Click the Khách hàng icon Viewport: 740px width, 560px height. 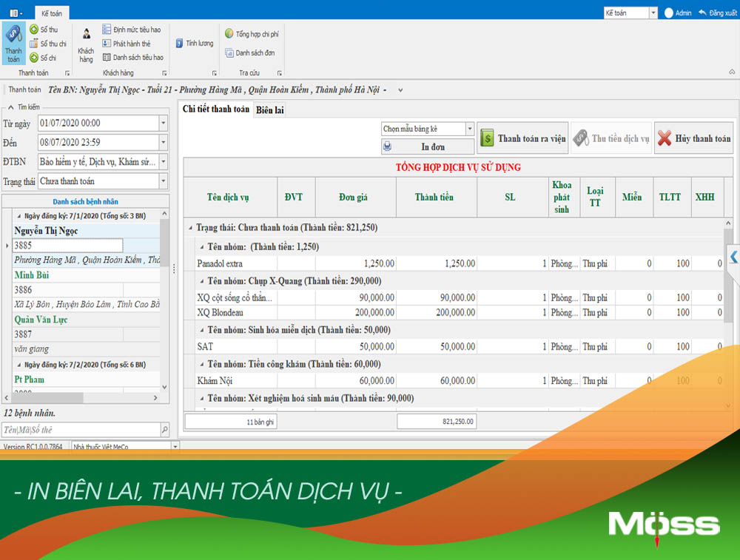tap(86, 44)
